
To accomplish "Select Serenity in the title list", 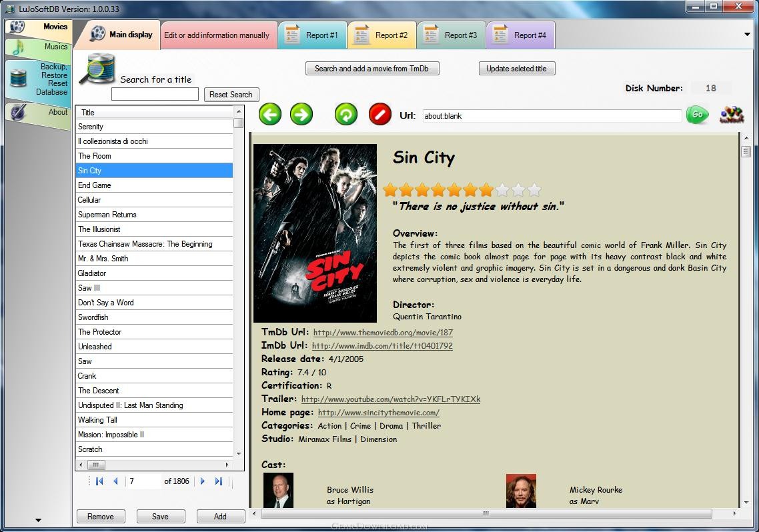I will 155,126.
